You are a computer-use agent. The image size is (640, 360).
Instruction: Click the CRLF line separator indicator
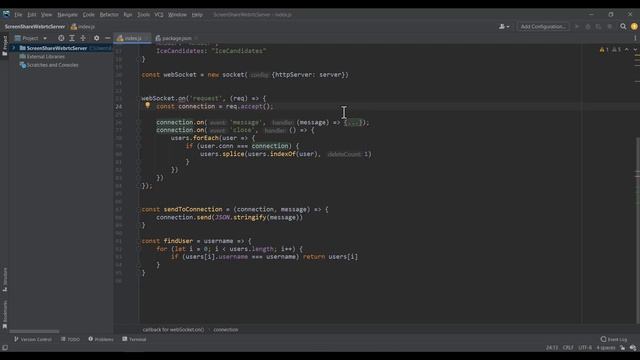pyautogui.click(x=568, y=348)
